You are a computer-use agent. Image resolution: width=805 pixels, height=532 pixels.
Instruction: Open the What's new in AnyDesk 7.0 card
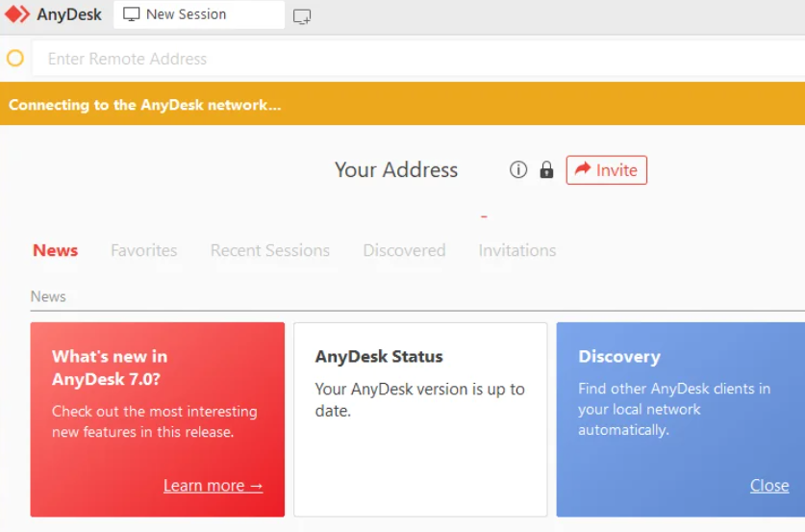tap(157, 419)
